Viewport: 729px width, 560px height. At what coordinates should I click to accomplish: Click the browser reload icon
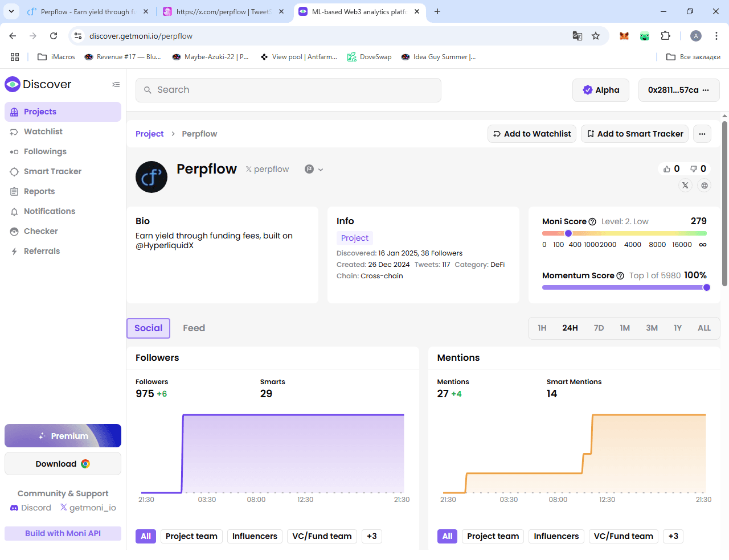pyautogui.click(x=54, y=36)
